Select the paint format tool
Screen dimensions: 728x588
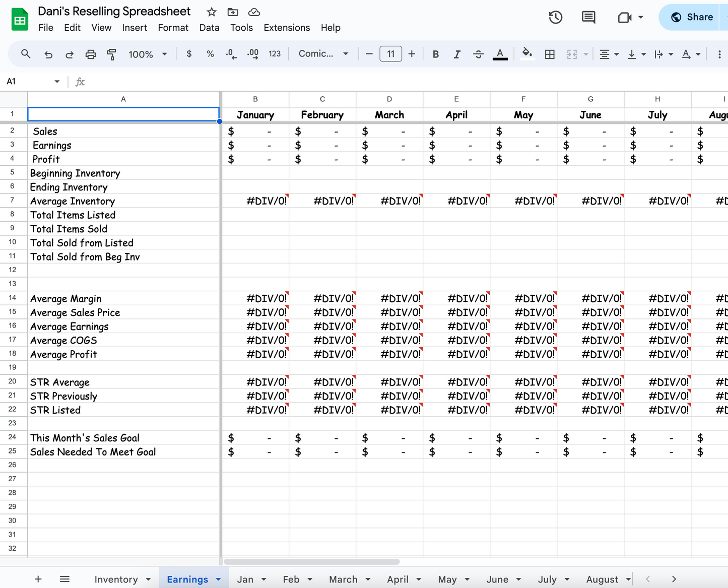pyautogui.click(x=112, y=54)
